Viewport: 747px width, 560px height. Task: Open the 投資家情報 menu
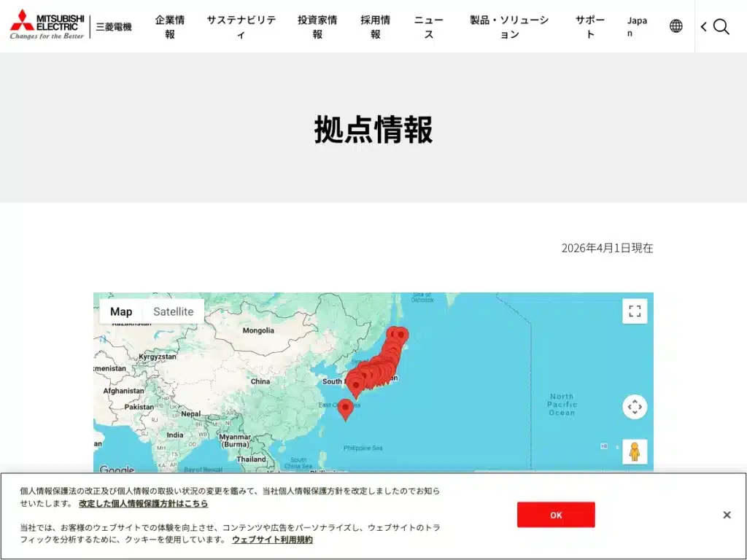click(317, 27)
